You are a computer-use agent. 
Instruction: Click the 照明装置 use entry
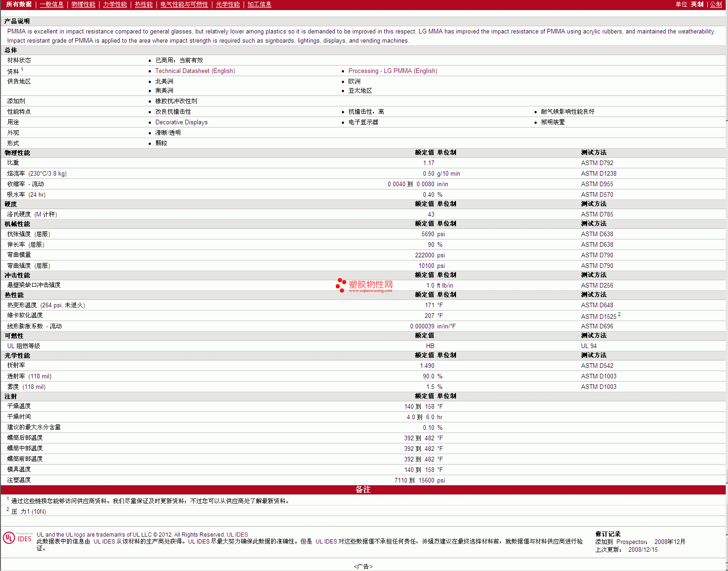pos(553,122)
